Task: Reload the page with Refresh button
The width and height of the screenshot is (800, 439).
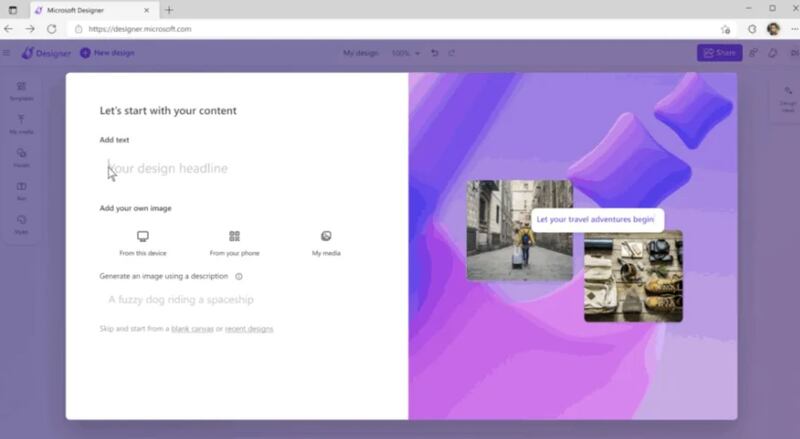Action: tap(52, 29)
